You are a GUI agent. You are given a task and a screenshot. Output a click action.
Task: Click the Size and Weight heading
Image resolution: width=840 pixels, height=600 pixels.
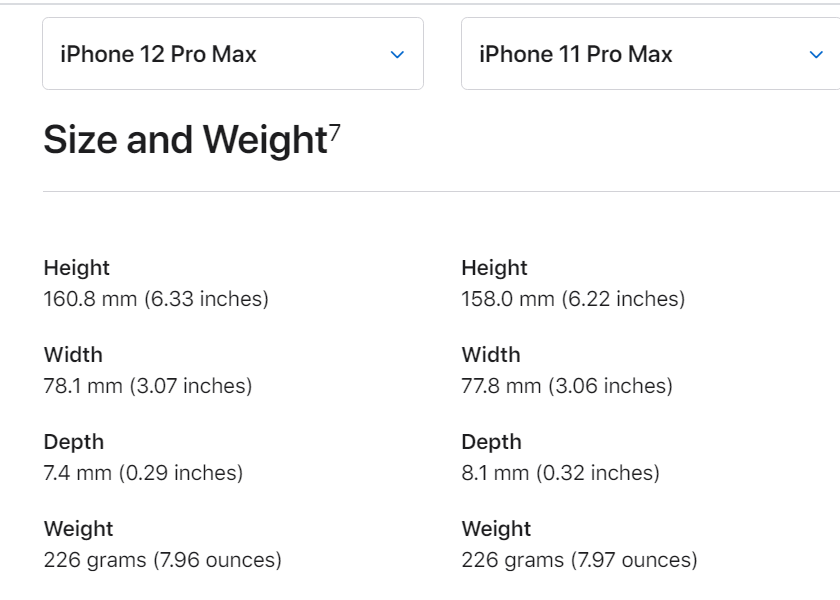[185, 140]
